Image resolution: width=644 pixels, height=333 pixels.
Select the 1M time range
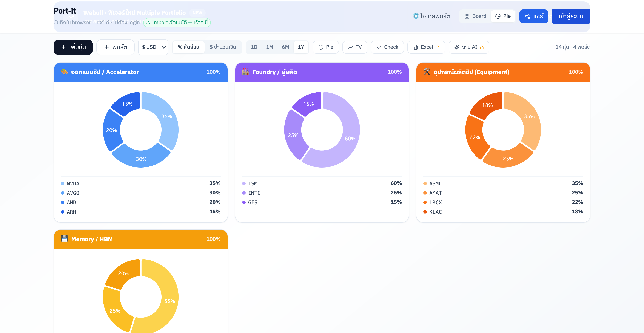coord(270,47)
